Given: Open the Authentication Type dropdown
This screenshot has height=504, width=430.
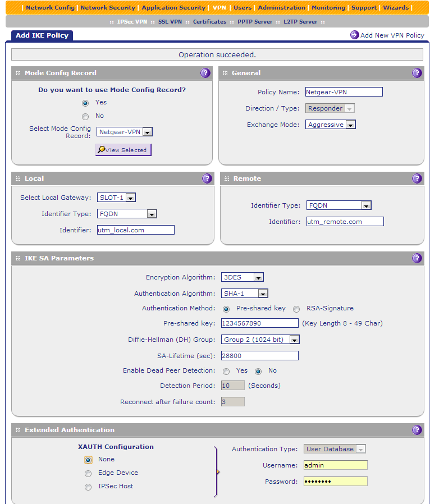Looking at the screenshot, I should pos(335,449).
